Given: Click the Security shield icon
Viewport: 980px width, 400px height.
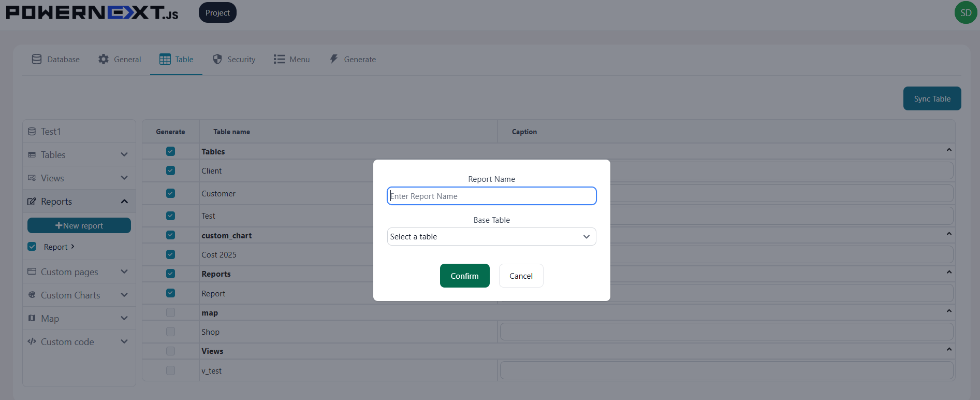Looking at the screenshot, I should click(x=217, y=59).
